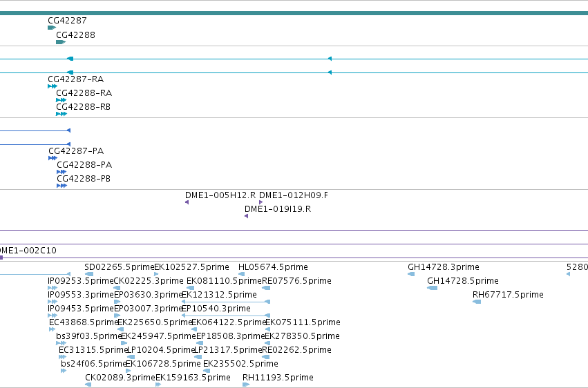Click the DME1-002C10 purple square glyph
Screen dimensions: 588x388
(x=1, y=258)
